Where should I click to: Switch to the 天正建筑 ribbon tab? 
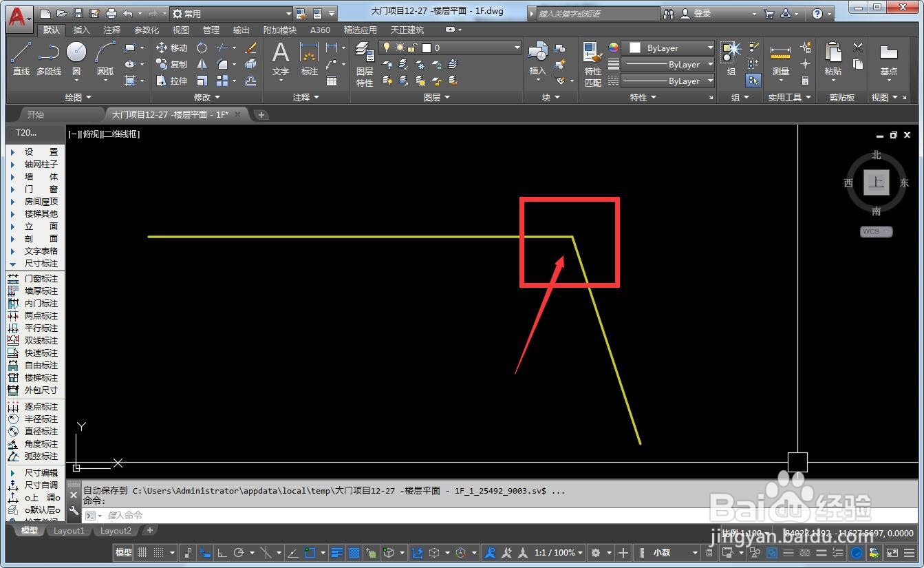point(407,30)
